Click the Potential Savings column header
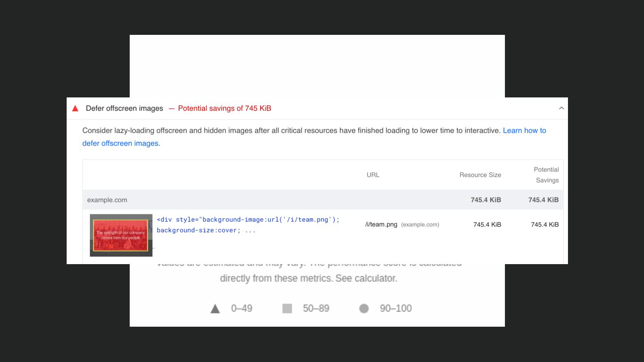This screenshot has height=362, width=644. pyautogui.click(x=546, y=175)
